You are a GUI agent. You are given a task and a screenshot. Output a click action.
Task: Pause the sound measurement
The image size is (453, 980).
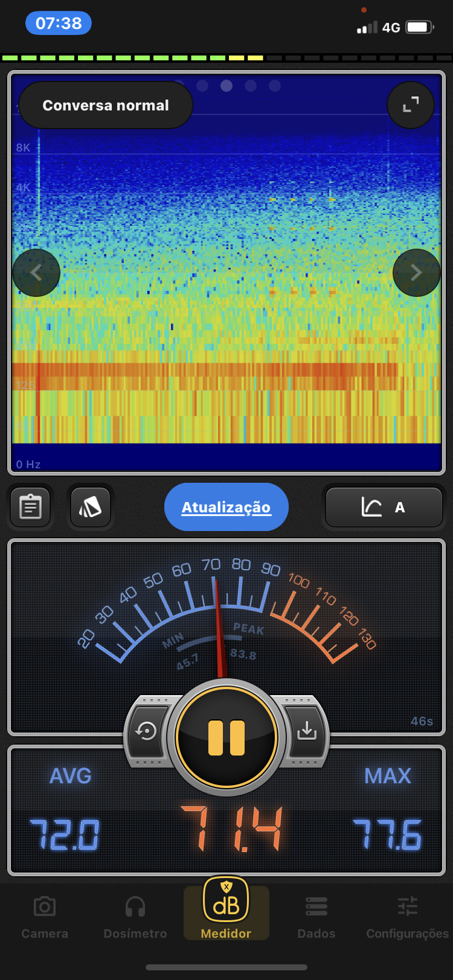click(226, 737)
